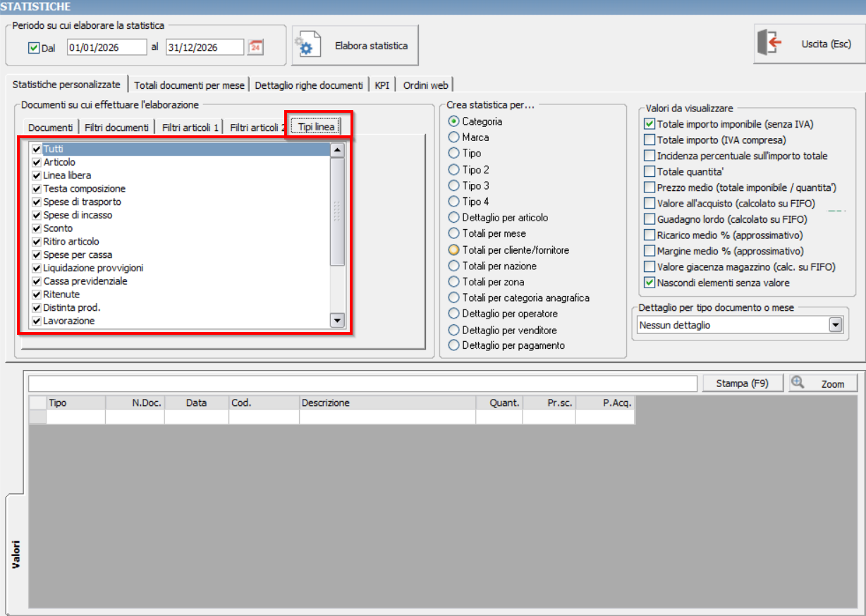Select Dettaglio per articolo radio option
Viewport: 866px width, 616px height.
pyautogui.click(x=454, y=217)
